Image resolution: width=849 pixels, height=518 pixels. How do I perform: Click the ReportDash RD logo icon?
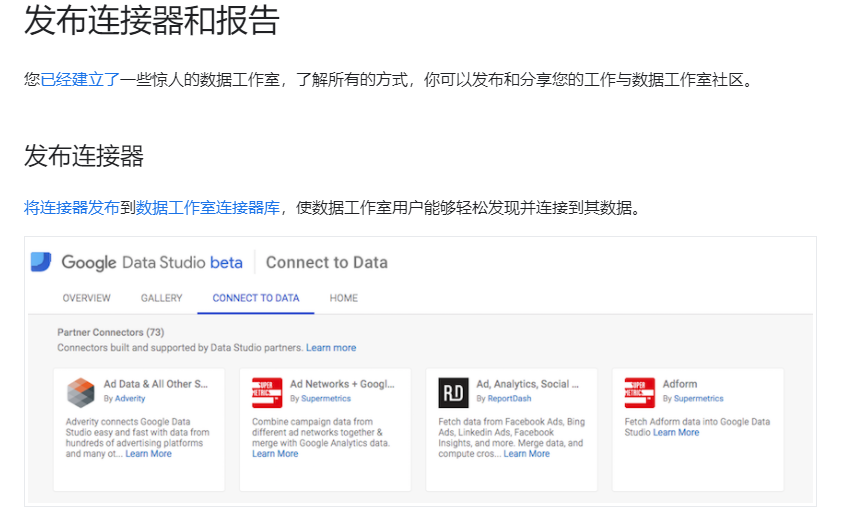pos(453,393)
